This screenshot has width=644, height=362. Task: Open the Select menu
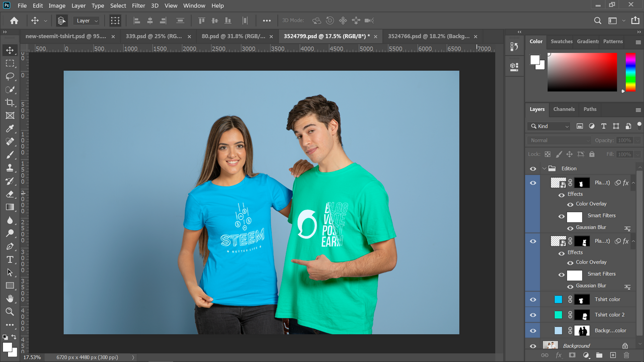[118, 6]
